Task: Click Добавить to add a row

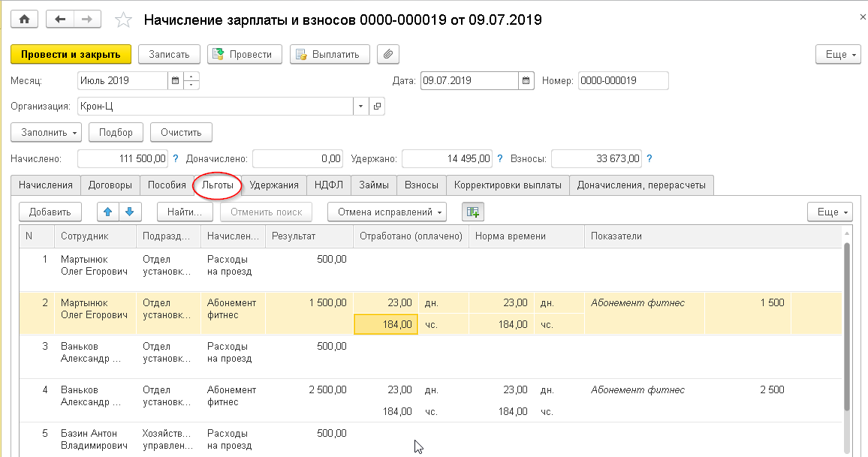Action: coord(50,212)
